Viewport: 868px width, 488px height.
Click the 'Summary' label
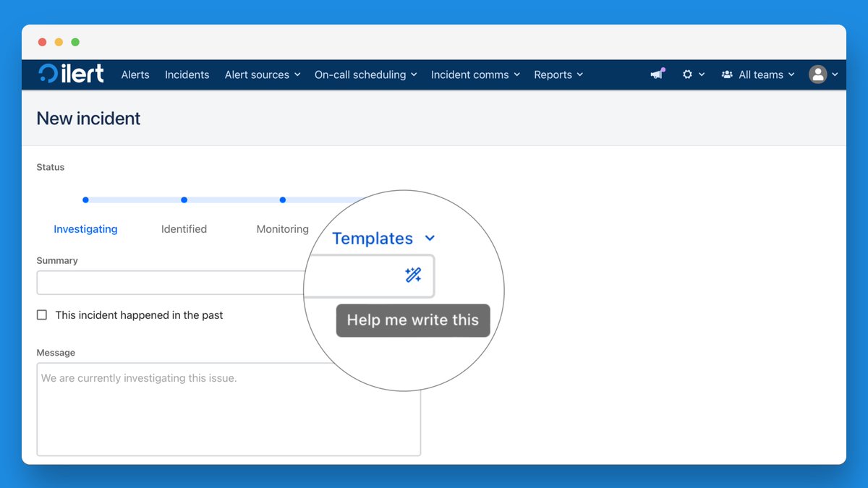tap(57, 260)
